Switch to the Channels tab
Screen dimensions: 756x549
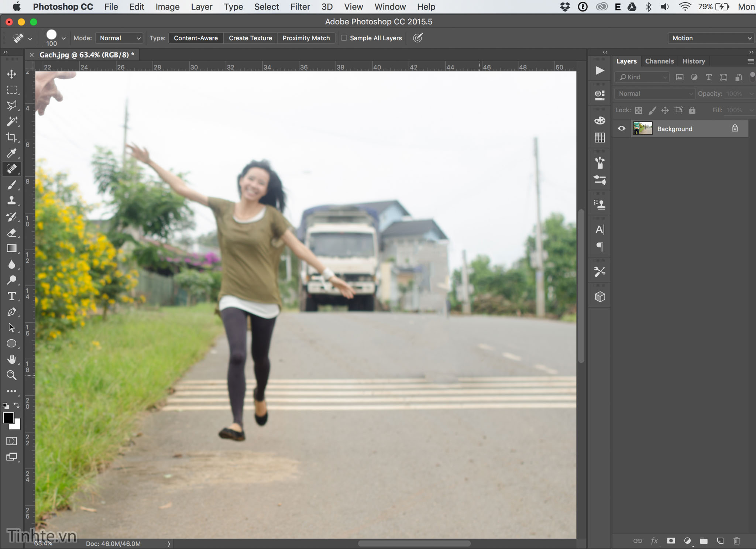coord(659,61)
